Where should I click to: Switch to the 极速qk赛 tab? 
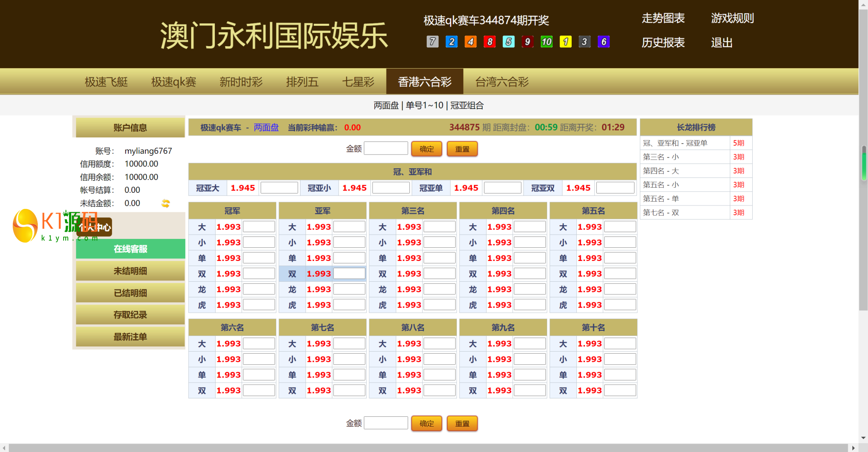coord(174,82)
